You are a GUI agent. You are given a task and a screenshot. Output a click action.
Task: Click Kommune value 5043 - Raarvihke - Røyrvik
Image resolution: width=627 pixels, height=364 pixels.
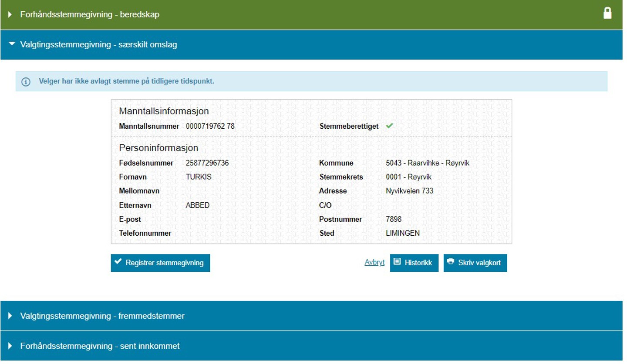point(428,163)
